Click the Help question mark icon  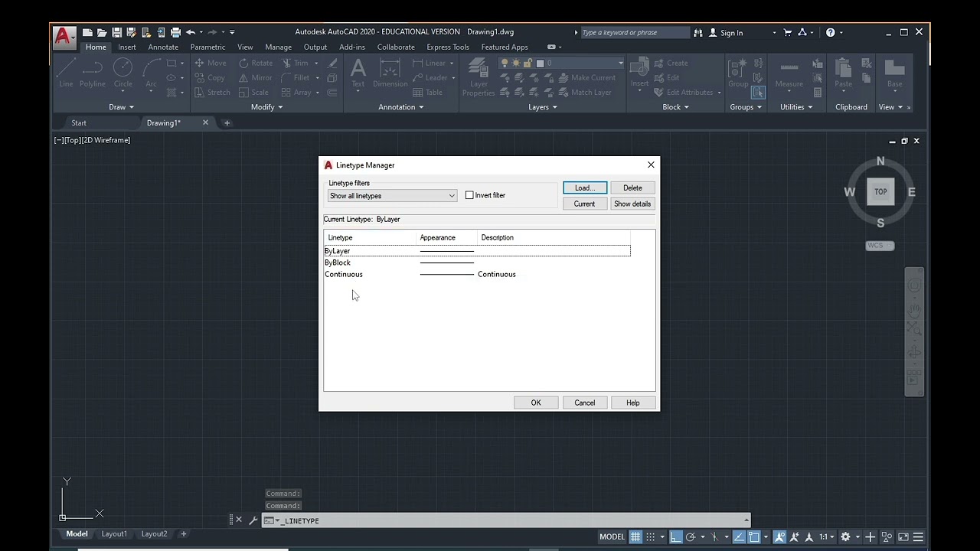click(830, 32)
